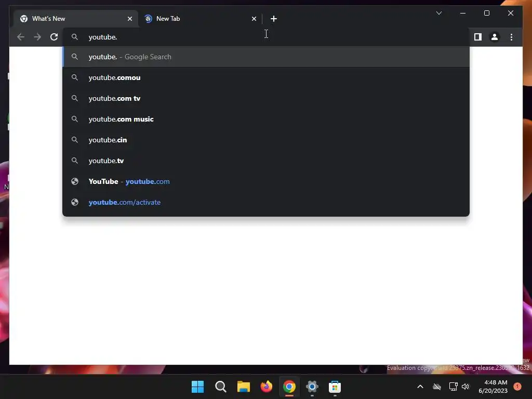This screenshot has width=532, height=399.
Task: Open Settings from the taskbar
Action: point(312,387)
